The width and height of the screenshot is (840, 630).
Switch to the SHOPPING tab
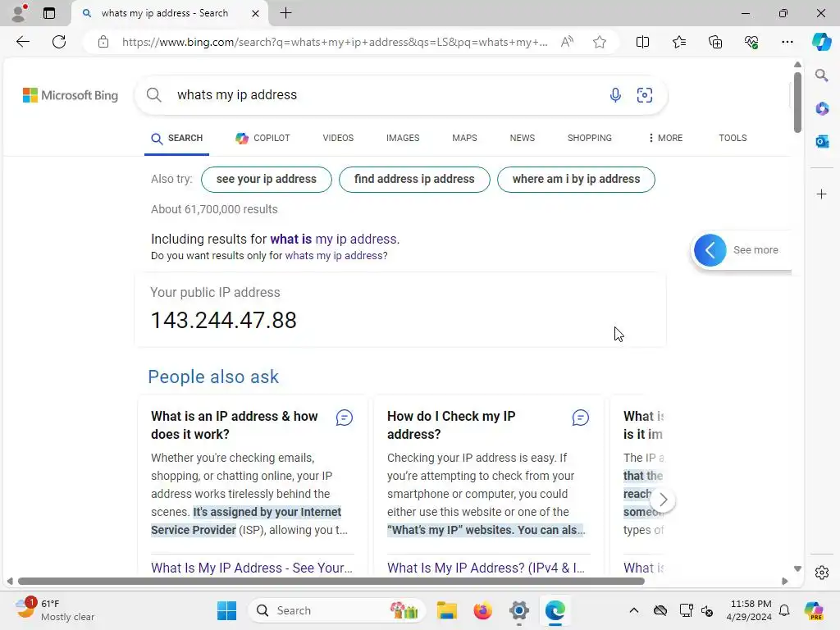589,138
